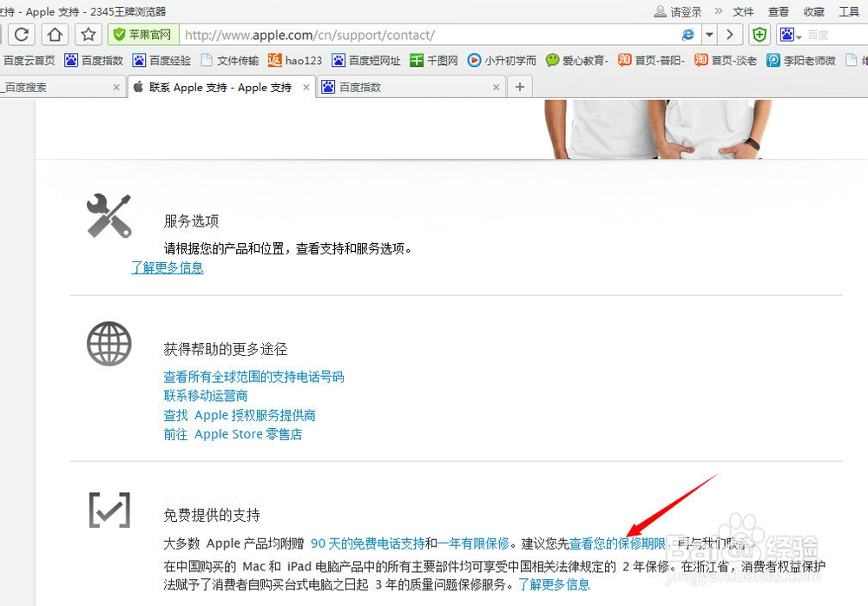Open the address bar history dropdown arrow

(x=709, y=35)
